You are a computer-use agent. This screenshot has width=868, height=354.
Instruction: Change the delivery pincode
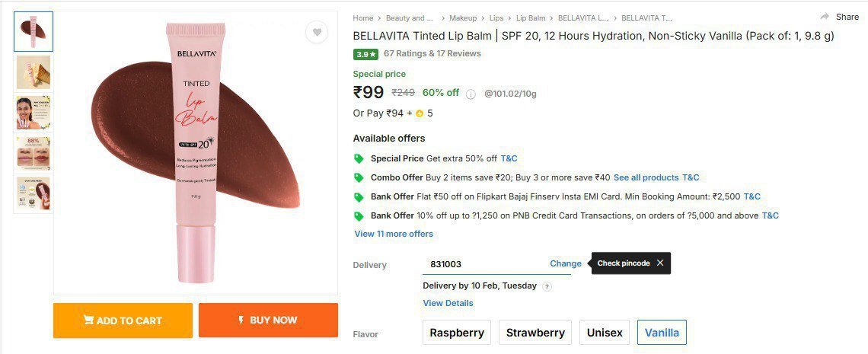coord(566,263)
